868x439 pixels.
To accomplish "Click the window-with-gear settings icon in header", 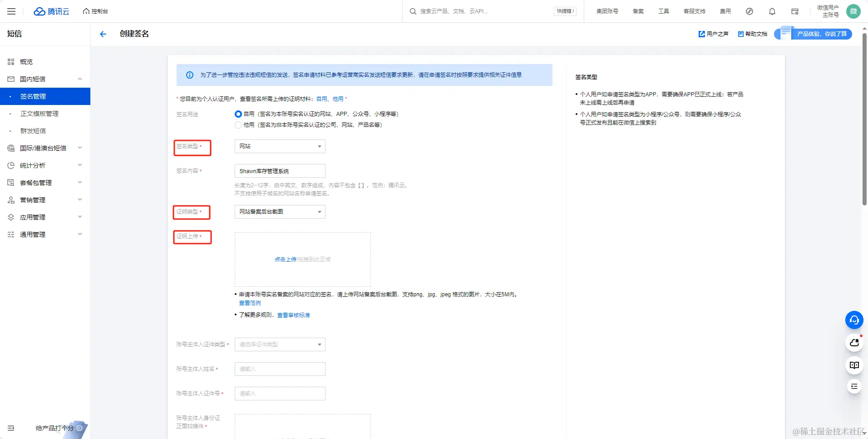I will (x=795, y=11).
